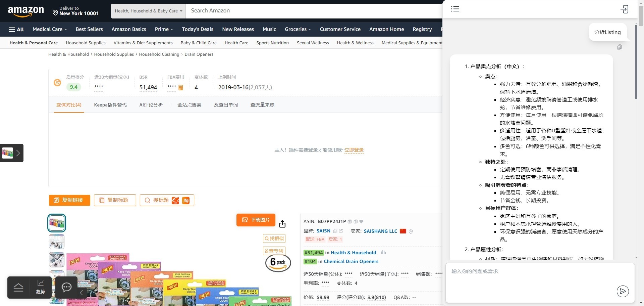This screenshot has width=644, height=306.
Task: Open Health, Household & Baby Care search dropdown
Action: coord(148,11)
